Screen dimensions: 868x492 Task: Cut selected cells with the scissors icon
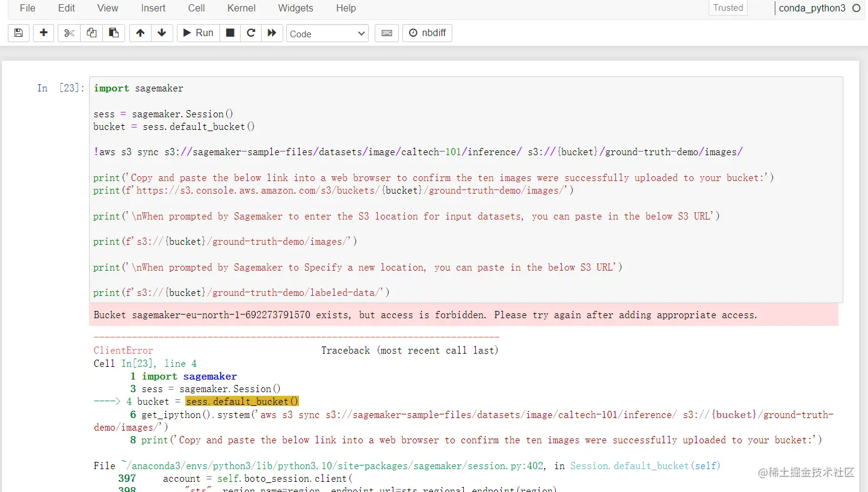pyautogui.click(x=69, y=33)
